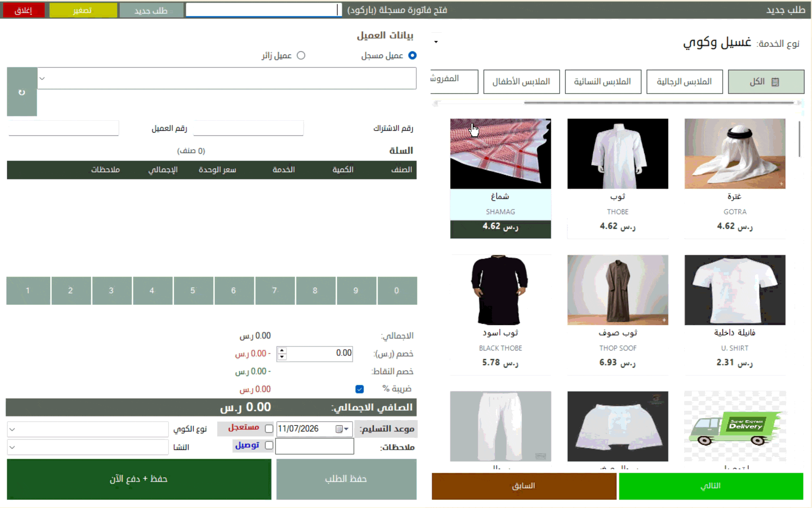The image size is (812, 508).
Task: Tap keypad number 8
Action: click(315, 291)
